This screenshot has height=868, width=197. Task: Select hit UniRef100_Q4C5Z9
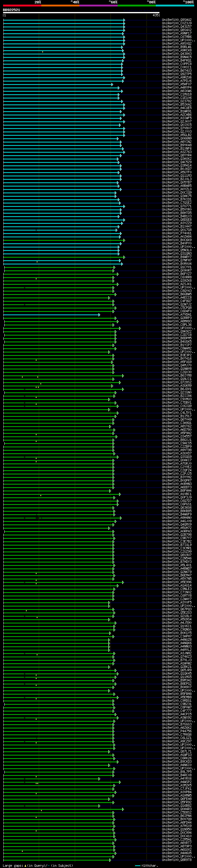(177, 162)
